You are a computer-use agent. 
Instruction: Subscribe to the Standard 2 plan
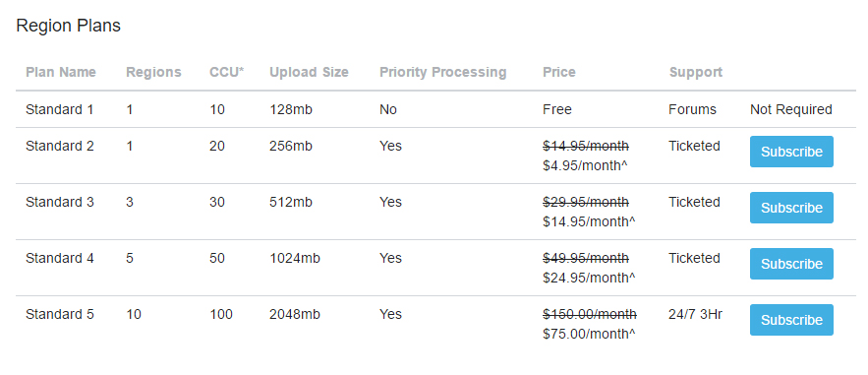791,152
